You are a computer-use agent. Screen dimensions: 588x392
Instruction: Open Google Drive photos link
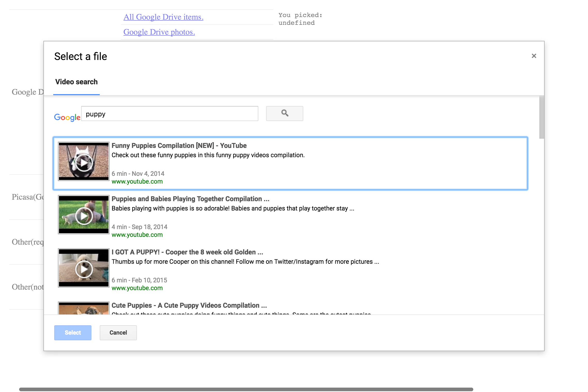(x=159, y=32)
